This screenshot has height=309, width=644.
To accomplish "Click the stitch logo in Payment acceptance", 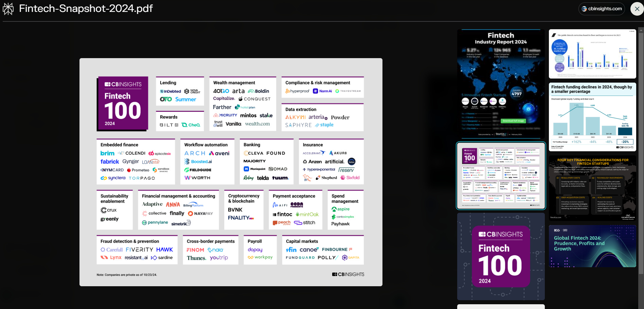I will click(x=305, y=223).
